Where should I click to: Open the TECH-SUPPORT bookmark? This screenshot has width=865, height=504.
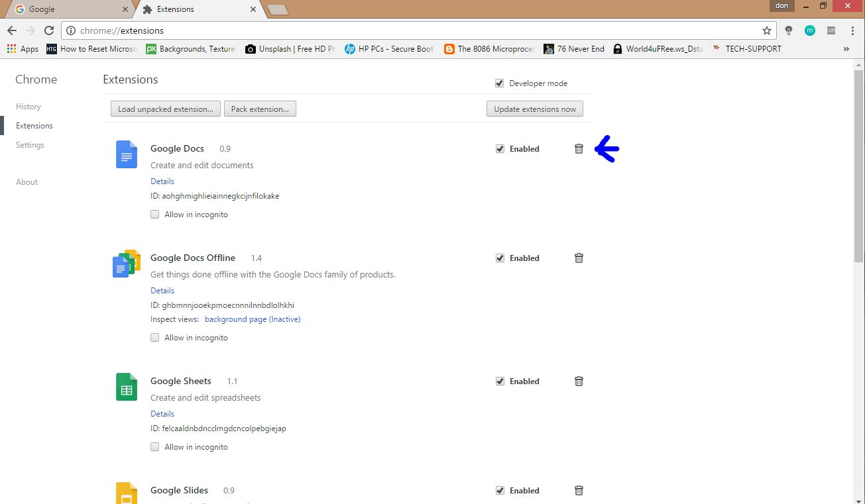pyautogui.click(x=747, y=49)
